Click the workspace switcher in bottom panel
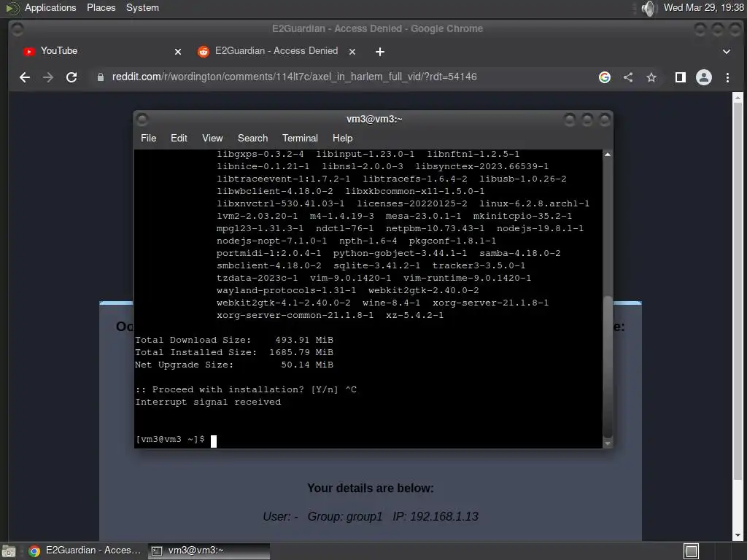 click(691, 551)
